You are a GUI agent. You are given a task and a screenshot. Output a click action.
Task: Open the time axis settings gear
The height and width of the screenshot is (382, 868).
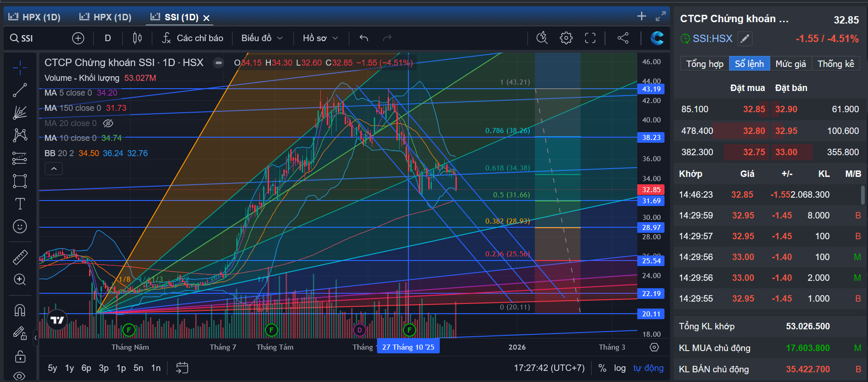click(x=654, y=347)
